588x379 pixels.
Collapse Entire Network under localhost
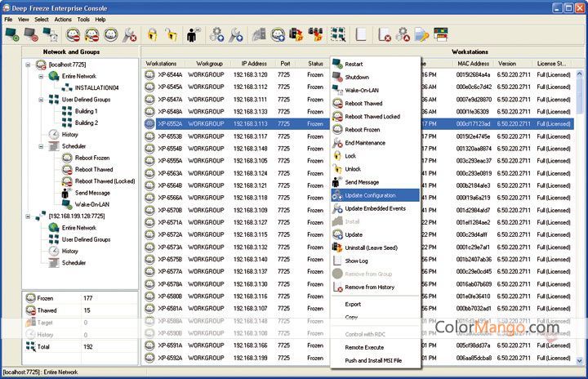coord(41,77)
